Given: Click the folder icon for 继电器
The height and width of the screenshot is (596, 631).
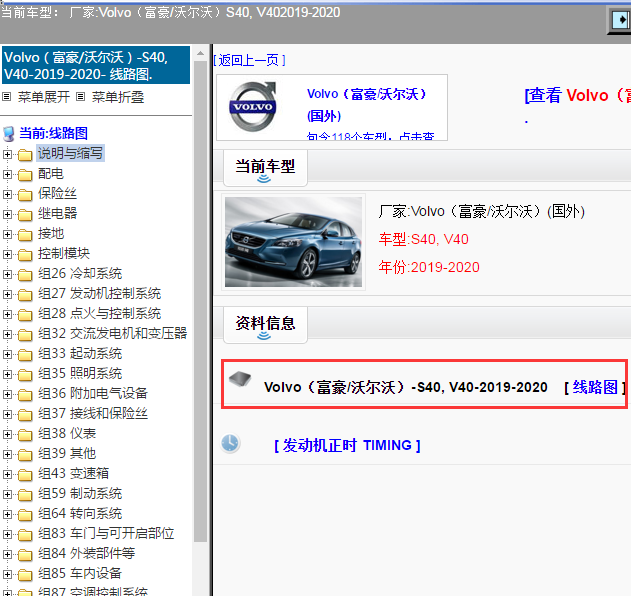Looking at the screenshot, I should coord(25,214).
